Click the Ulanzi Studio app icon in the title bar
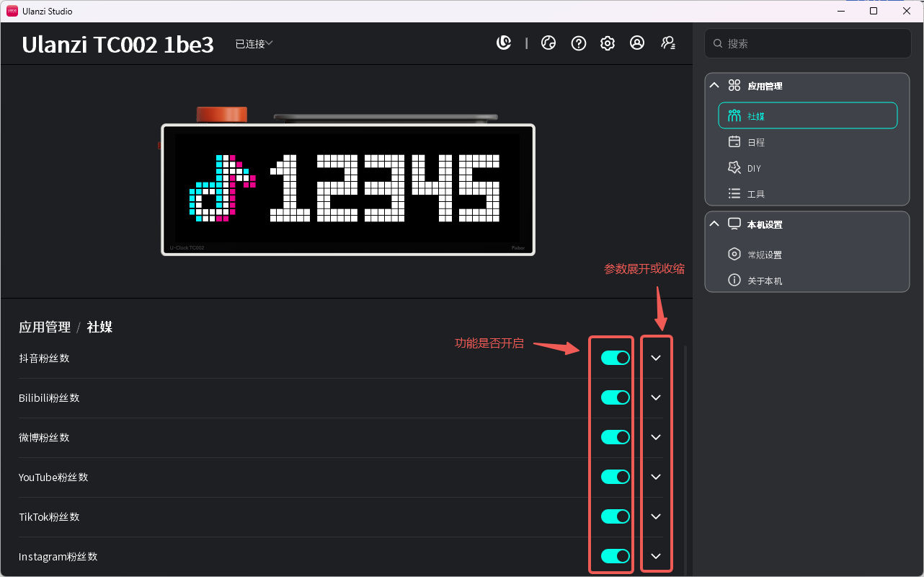This screenshot has width=924, height=577. pos(12,11)
